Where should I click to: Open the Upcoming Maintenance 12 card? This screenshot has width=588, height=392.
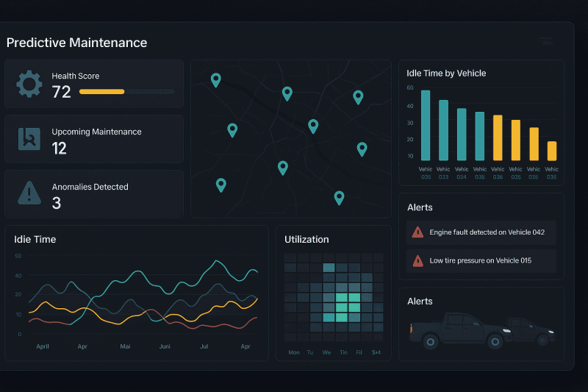94,139
